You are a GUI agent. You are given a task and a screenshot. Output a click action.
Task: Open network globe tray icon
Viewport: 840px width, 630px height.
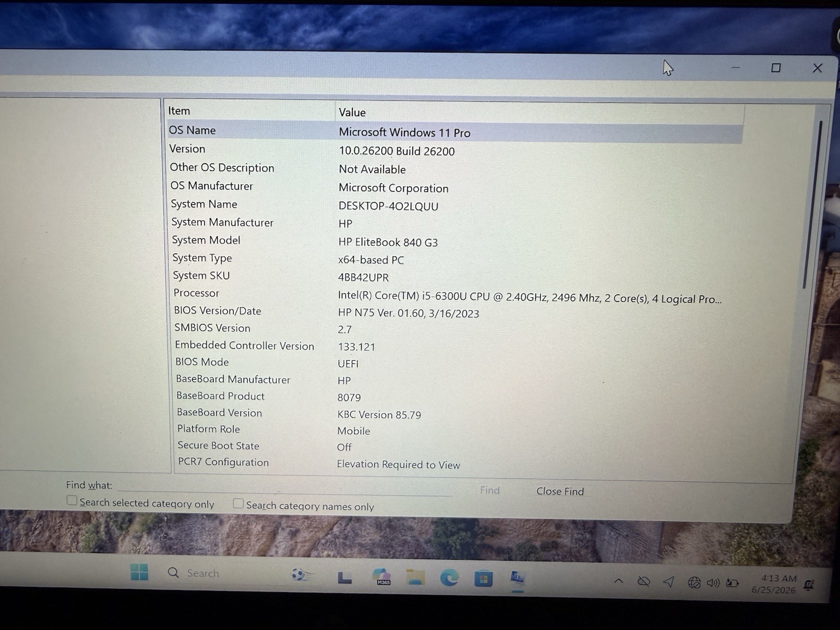point(694,582)
